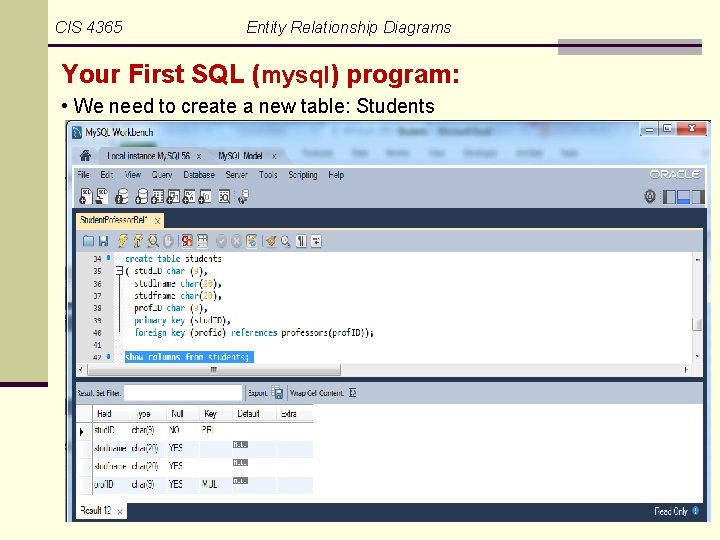
Task: Save the script with the floppy icon
Action: (104, 241)
